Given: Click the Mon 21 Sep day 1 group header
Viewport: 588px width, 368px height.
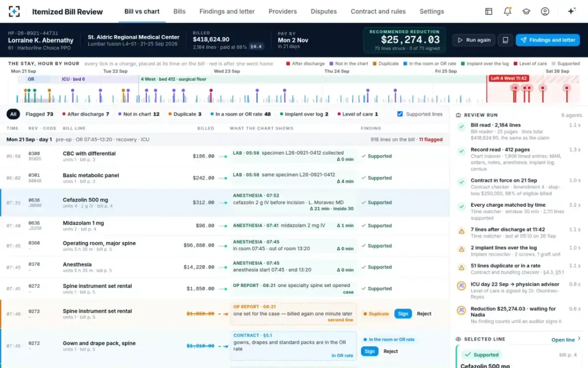Looking at the screenshot, I should [x=224, y=139].
